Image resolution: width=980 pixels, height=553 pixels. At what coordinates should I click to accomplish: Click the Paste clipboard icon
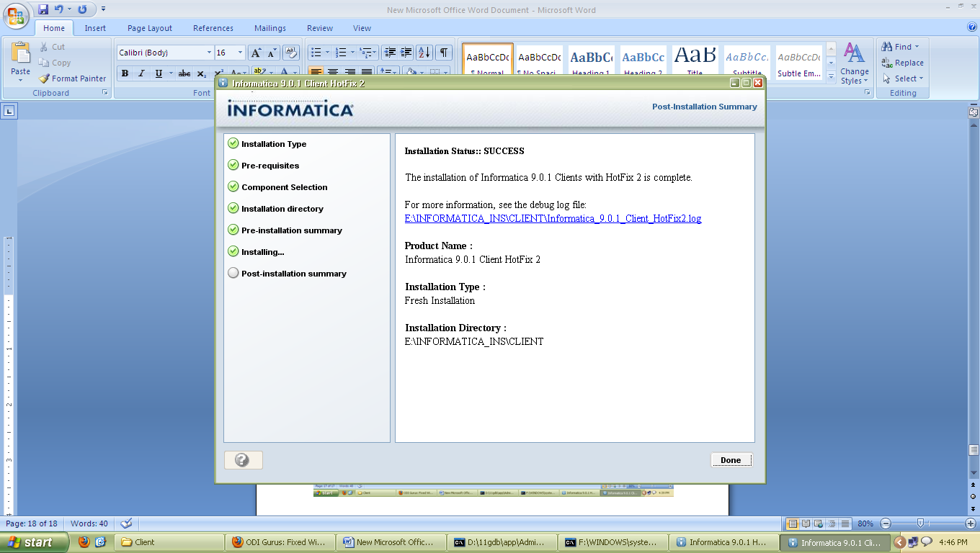pos(21,53)
